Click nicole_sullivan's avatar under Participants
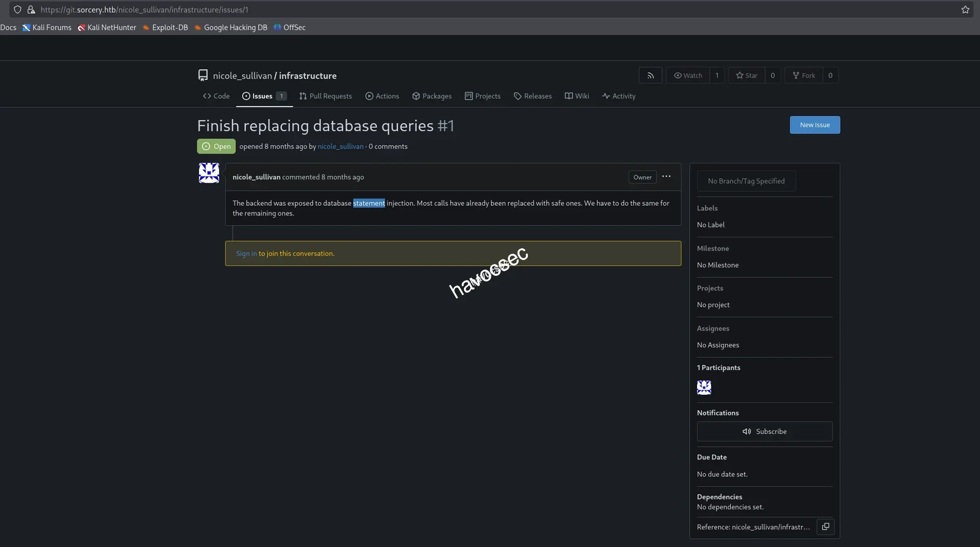Screen dimensions: 980x547 pos(704,388)
